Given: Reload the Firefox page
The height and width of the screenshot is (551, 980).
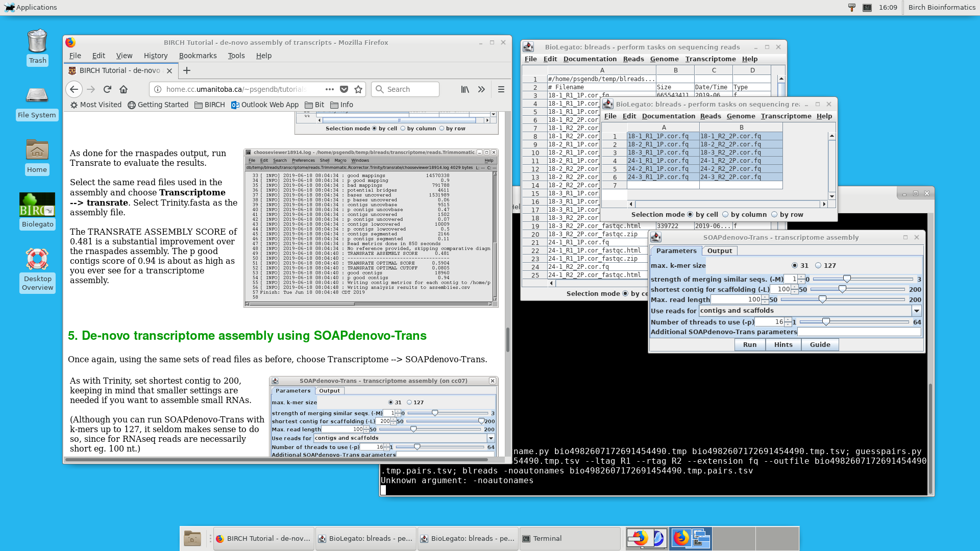Looking at the screenshot, I should coord(107,89).
